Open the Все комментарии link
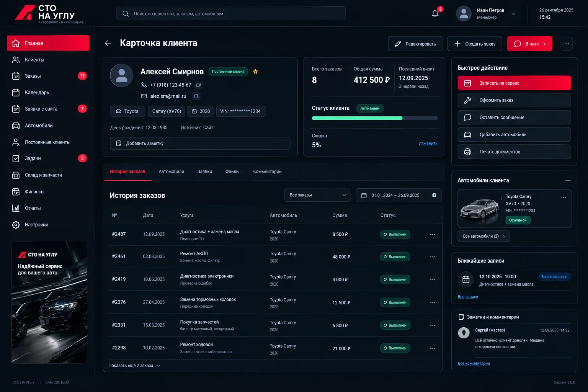The width and height of the screenshot is (588, 392). (x=474, y=364)
